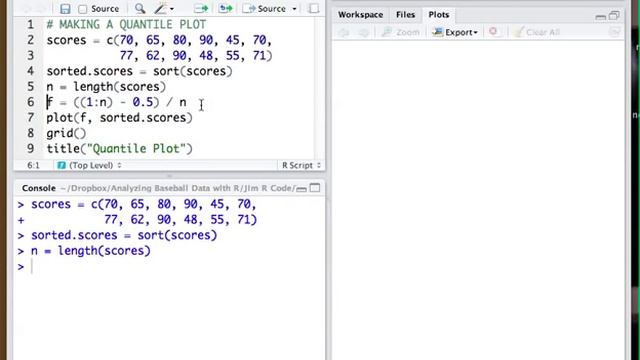This screenshot has width=640, height=360.
Task: Click the cursor position indicator 6:1
Action: [x=33, y=165]
